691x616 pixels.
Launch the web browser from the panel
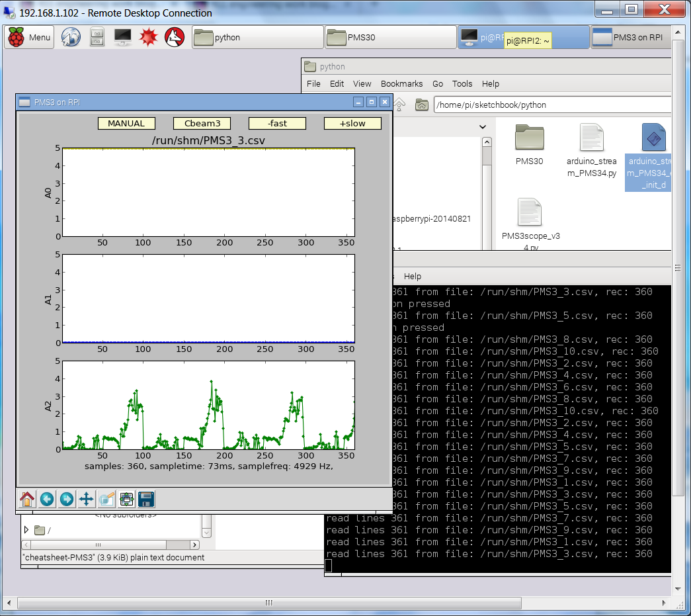tap(71, 37)
